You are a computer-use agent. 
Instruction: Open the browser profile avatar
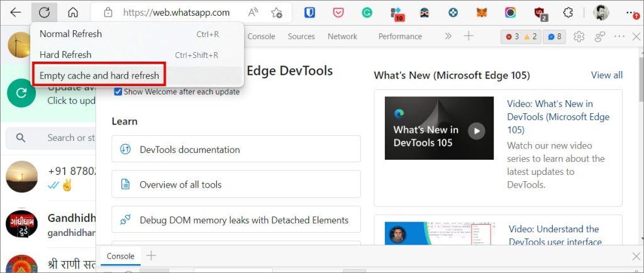601,13
